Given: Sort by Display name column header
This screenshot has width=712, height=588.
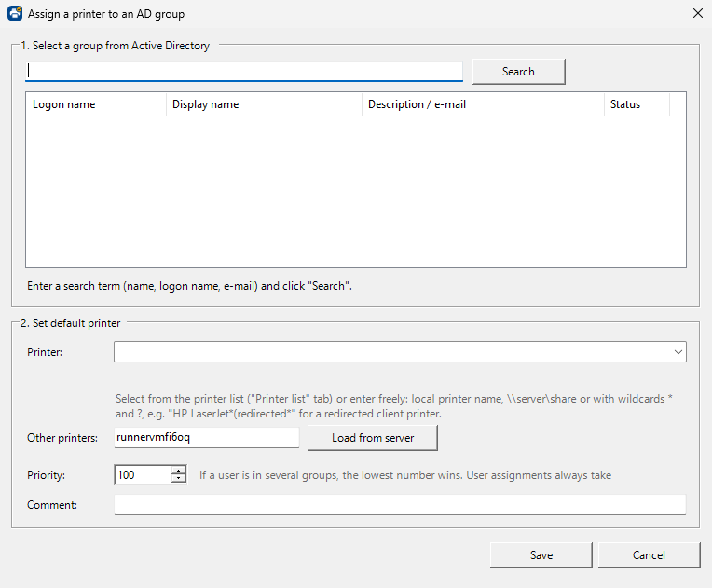Looking at the screenshot, I should coord(265,104).
